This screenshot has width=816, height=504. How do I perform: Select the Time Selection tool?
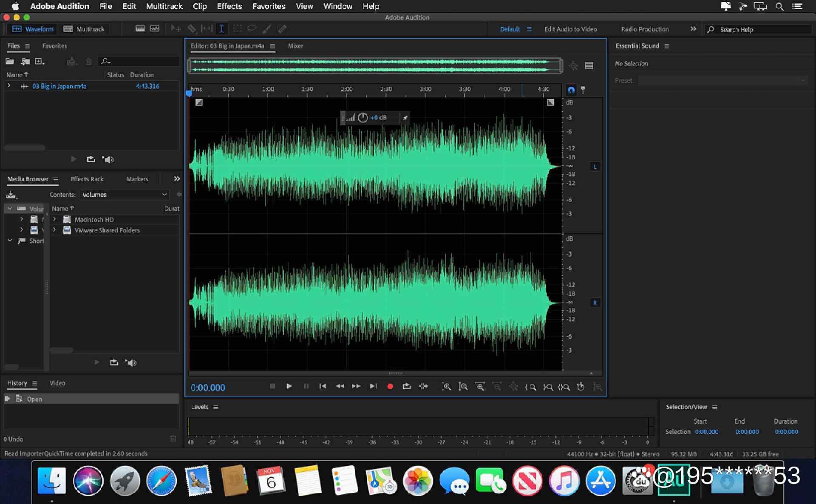221,29
